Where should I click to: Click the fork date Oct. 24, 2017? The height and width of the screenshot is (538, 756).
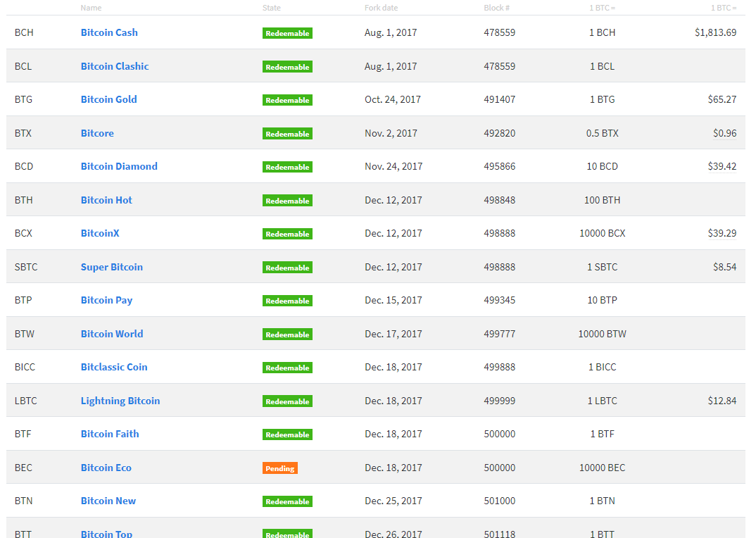pyautogui.click(x=393, y=99)
